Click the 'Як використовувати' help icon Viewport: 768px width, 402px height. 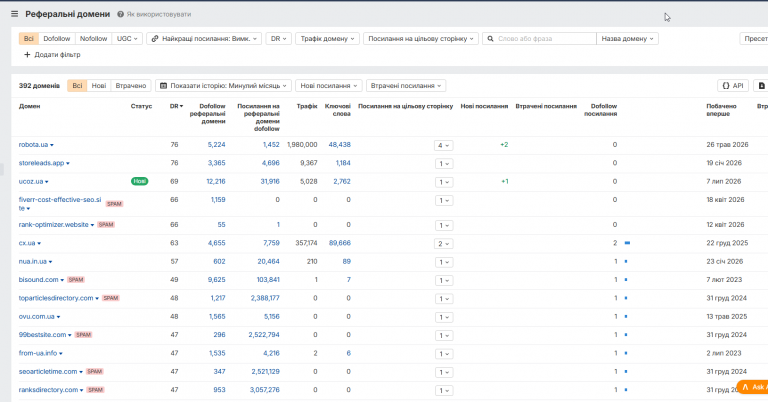(x=120, y=14)
